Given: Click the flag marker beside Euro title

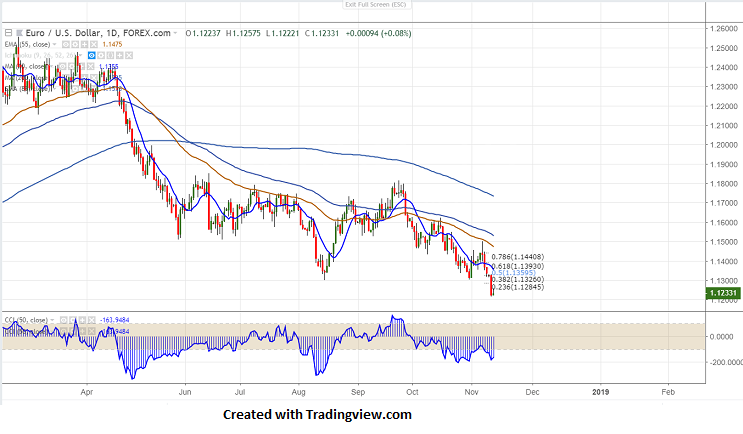Looking at the screenshot, I should 19,33.
